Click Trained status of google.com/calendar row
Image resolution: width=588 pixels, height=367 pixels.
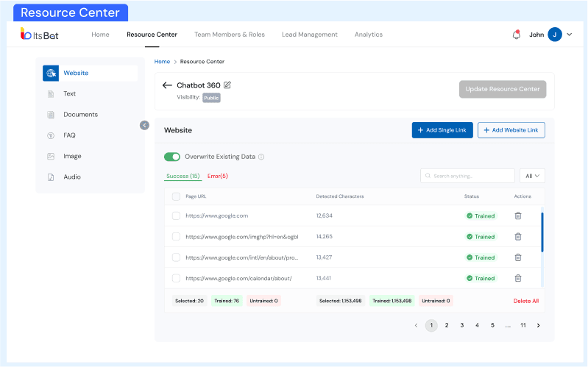point(481,278)
